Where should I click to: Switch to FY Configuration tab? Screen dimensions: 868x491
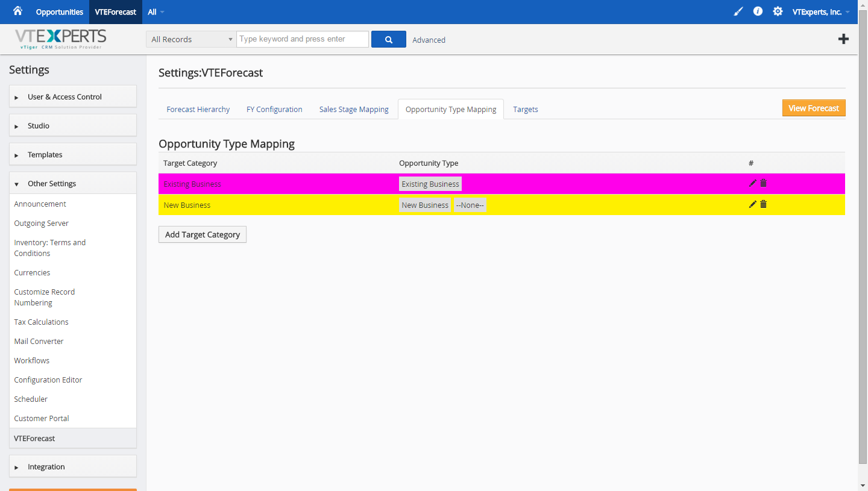click(274, 109)
